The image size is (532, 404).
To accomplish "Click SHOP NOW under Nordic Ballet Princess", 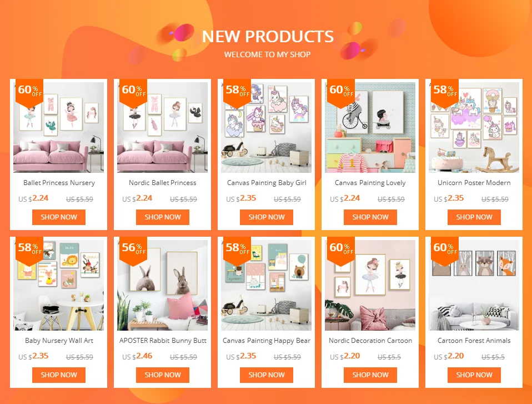I will [163, 217].
